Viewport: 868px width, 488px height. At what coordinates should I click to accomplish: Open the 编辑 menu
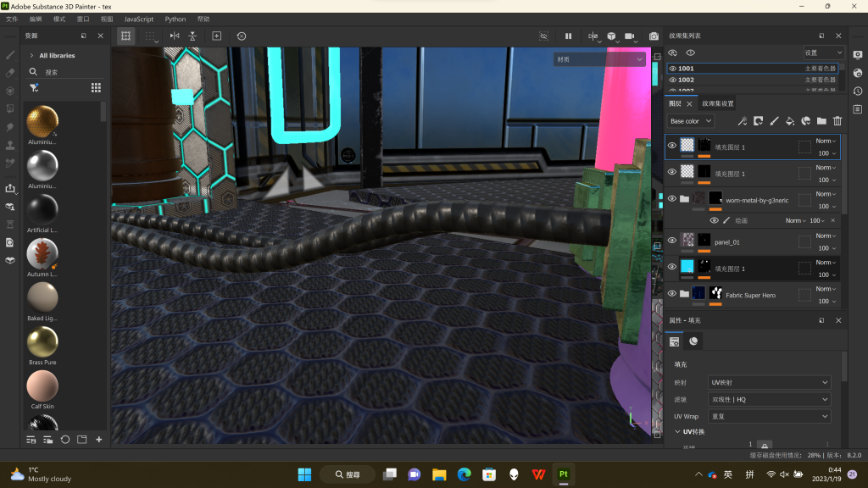click(36, 19)
